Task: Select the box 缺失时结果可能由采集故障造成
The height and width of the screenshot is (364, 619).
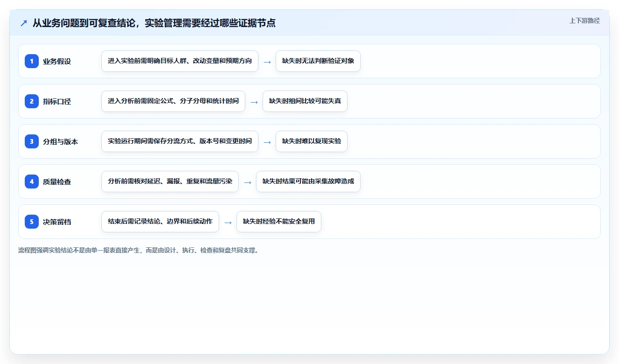Action: click(x=308, y=182)
